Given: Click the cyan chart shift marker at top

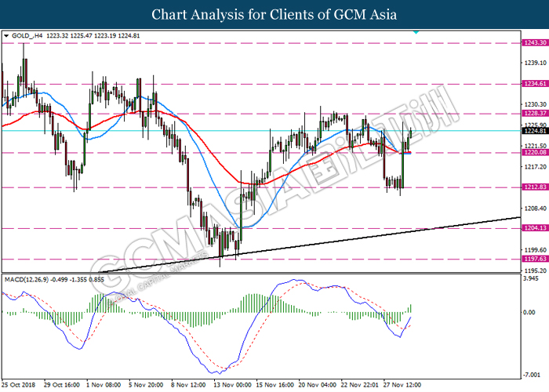Looking at the screenshot, I should pos(416,32).
